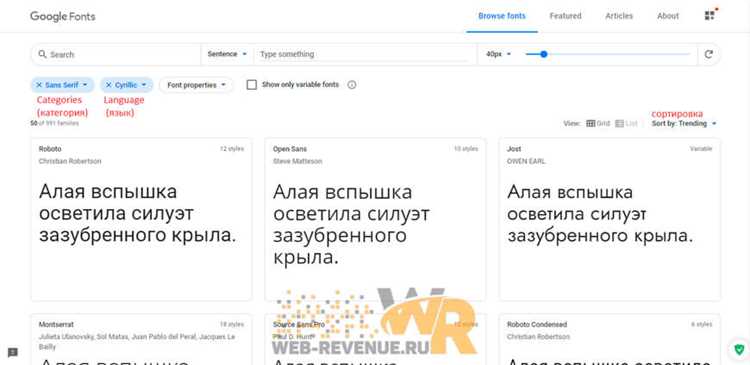Click the 18 styles label on Montserrat

pyautogui.click(x=232, y=324)
